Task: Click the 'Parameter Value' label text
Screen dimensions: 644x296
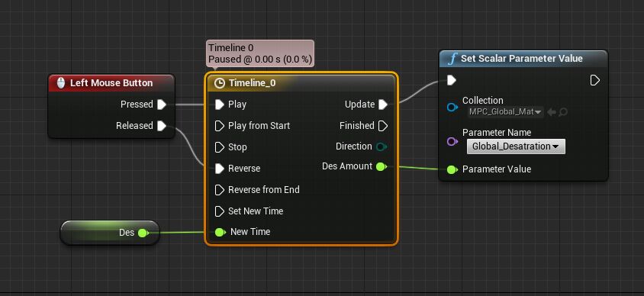Action: click(497, 169)
